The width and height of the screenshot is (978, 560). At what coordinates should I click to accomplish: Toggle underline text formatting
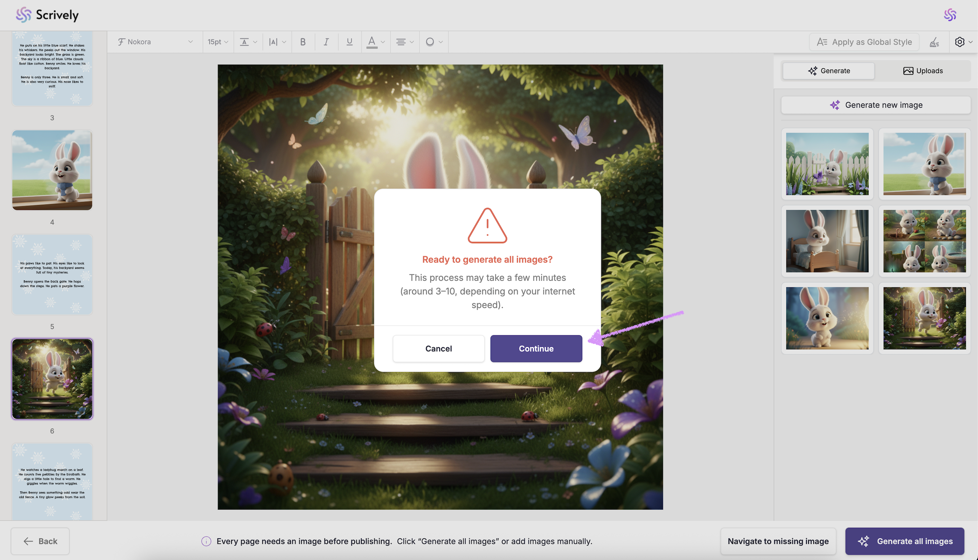tap(349, 42)
